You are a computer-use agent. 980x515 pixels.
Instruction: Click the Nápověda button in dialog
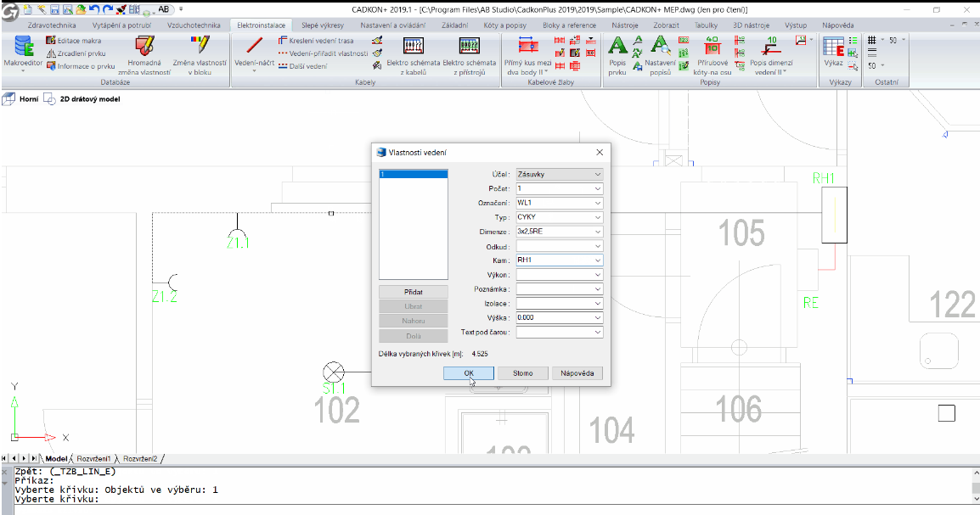point(577,373)
